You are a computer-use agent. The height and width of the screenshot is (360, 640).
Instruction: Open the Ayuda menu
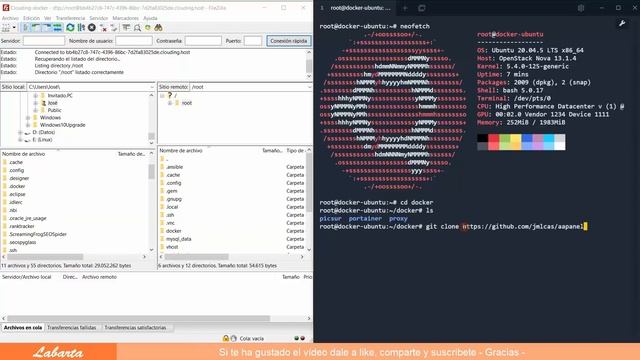150,18
